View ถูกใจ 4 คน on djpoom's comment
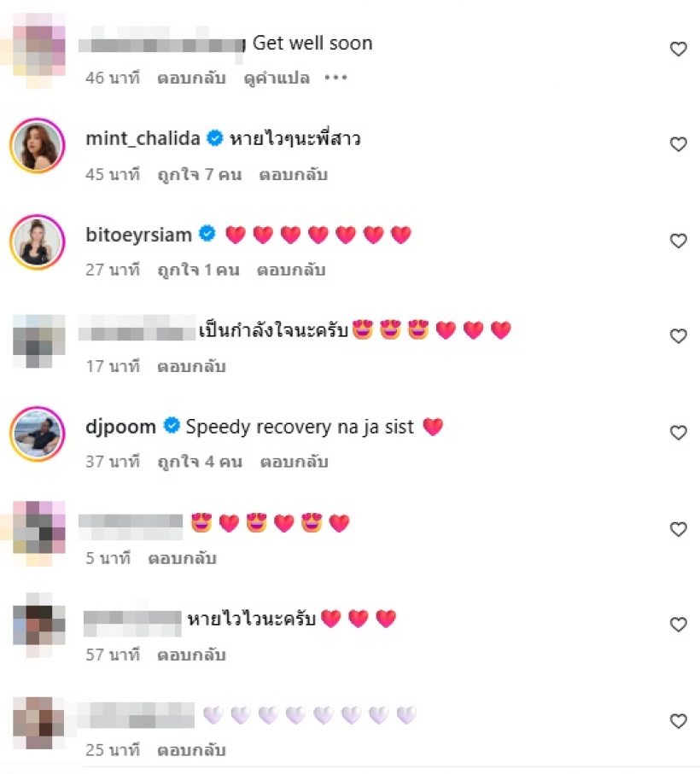The height and width of the screenshot is (774, 700). [200, 462]
